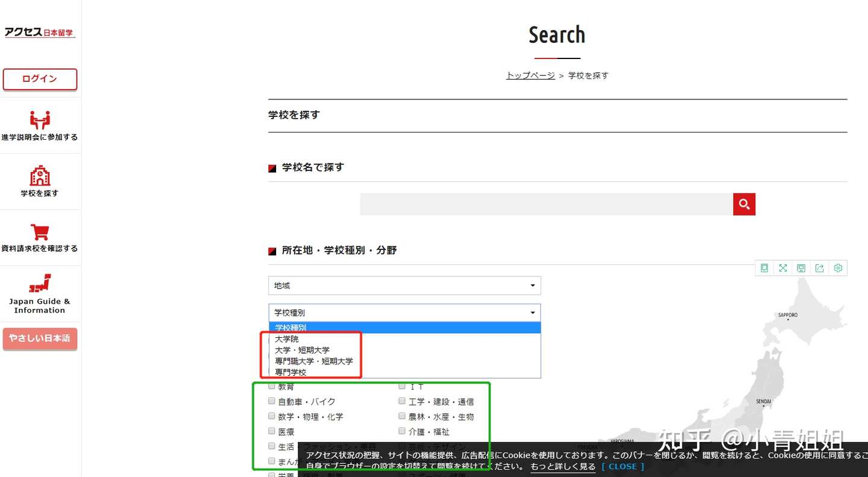Click the shopping cart icon for 資料請求校を確認する
This screenshot has height=477, width=868.
coord(40,230)
